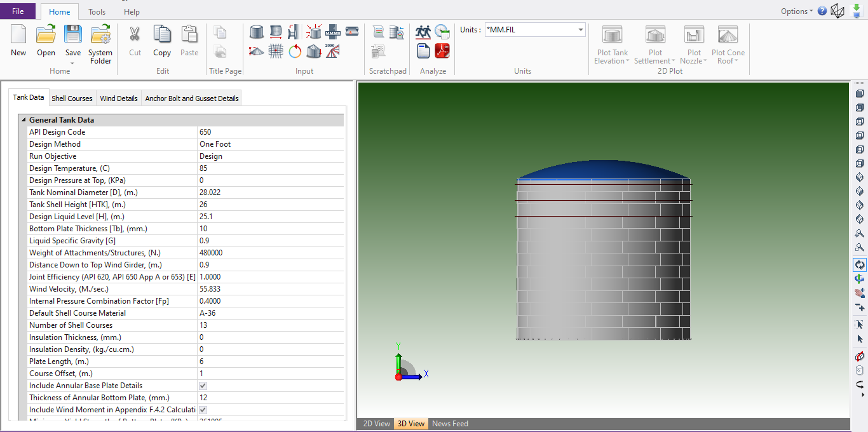Click the purple File button
Image resolution: width=868 pixels, height=432 pixels.
[18, 11]
